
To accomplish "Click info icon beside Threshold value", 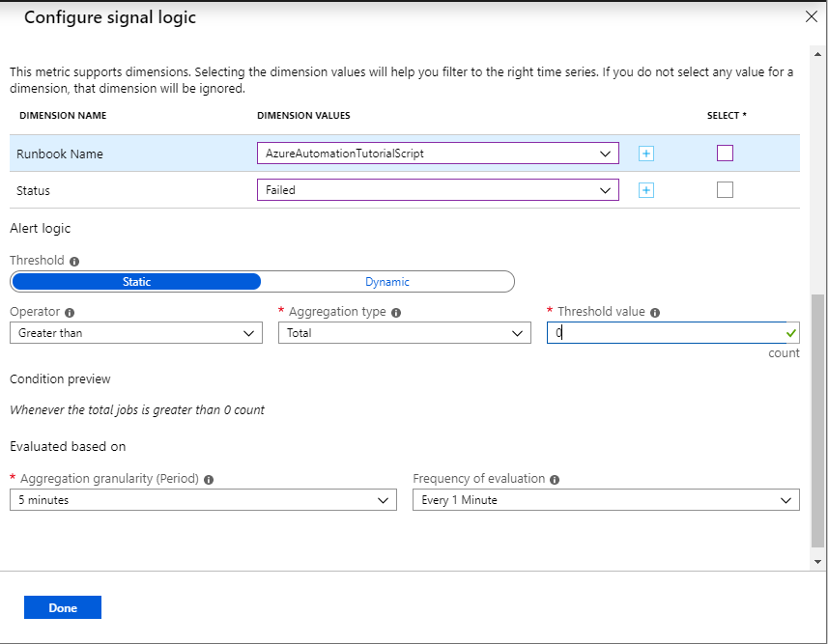I will [x=655, y=313].
